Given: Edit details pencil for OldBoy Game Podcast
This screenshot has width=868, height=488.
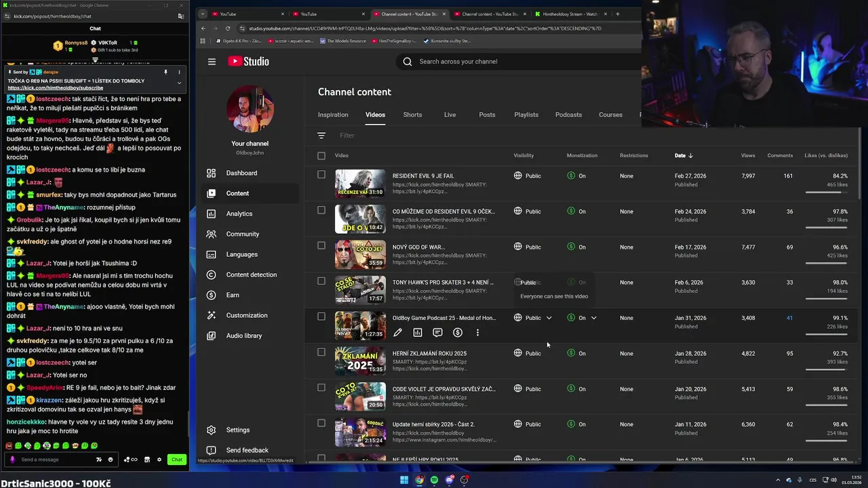Looking at the screenshot, I should point(397,333).
